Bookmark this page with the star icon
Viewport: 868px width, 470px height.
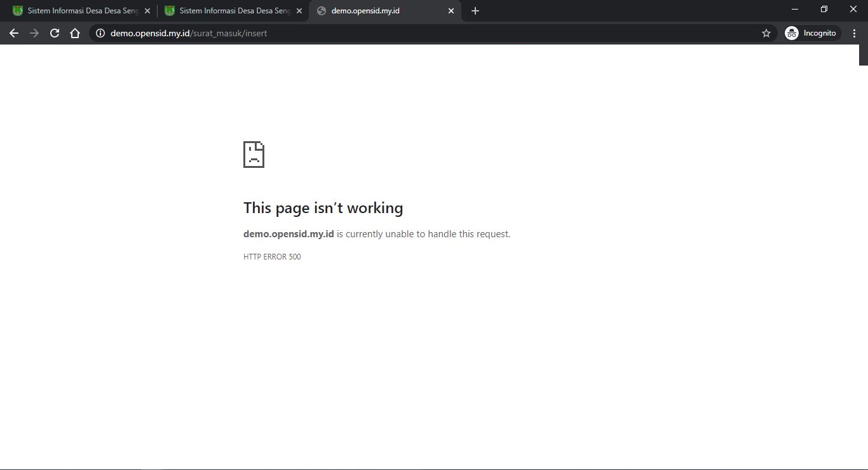coord(766,33)
